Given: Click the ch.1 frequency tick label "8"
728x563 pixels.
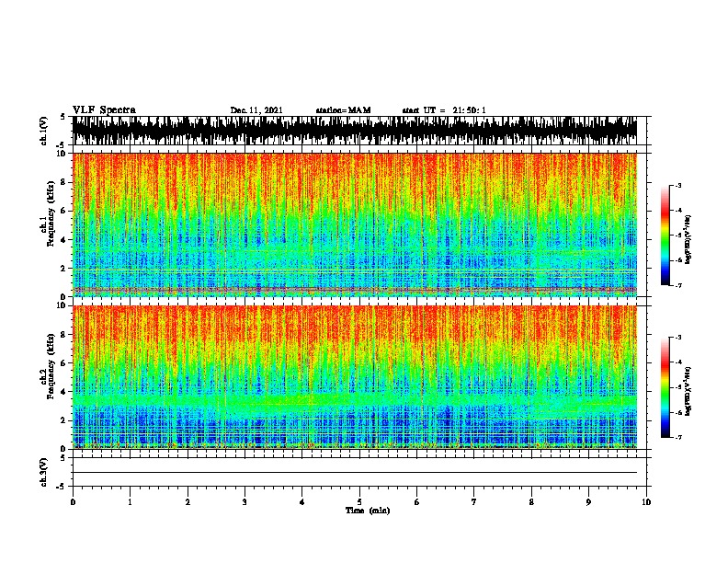Looking at the screenshot, I should tap(64, 182).
